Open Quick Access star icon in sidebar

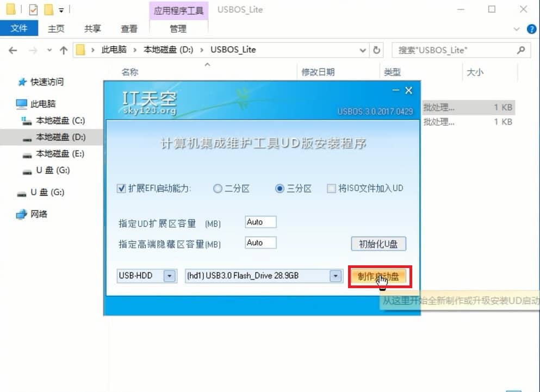22,82
